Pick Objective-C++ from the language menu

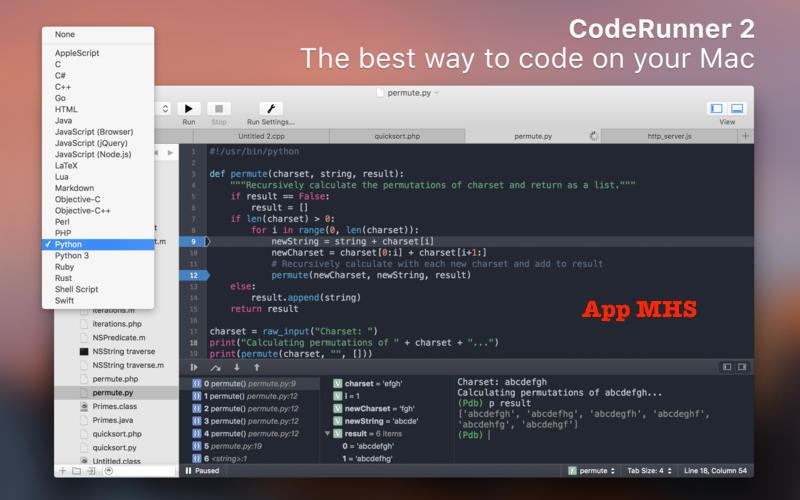click(x=98, y=210)
